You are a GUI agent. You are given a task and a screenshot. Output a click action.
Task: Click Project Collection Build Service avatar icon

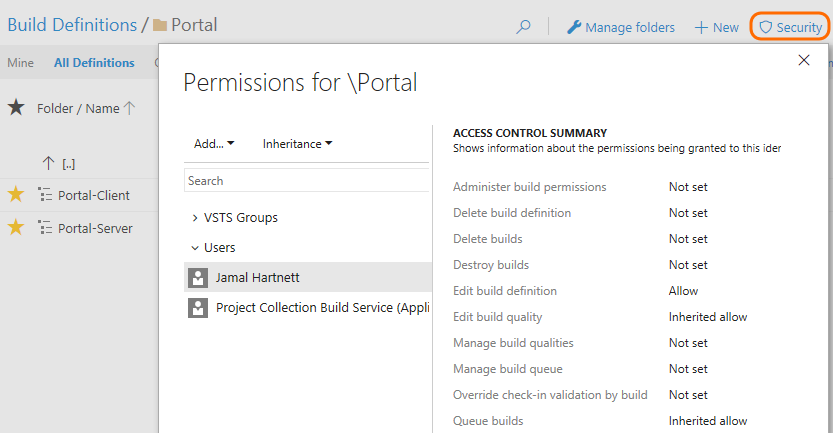click(x=198, y=308)
